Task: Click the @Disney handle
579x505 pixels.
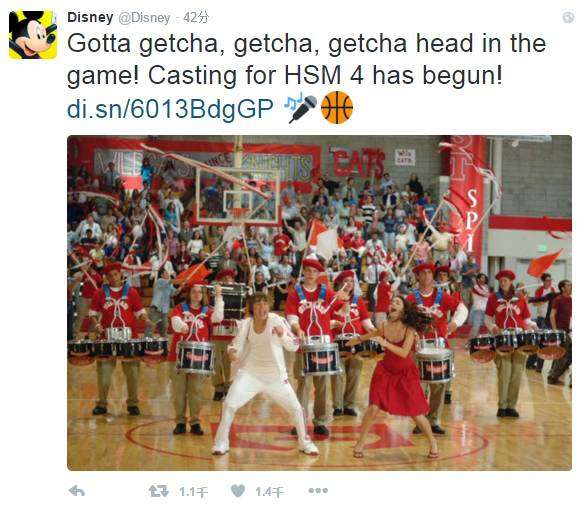Action: 144,18
